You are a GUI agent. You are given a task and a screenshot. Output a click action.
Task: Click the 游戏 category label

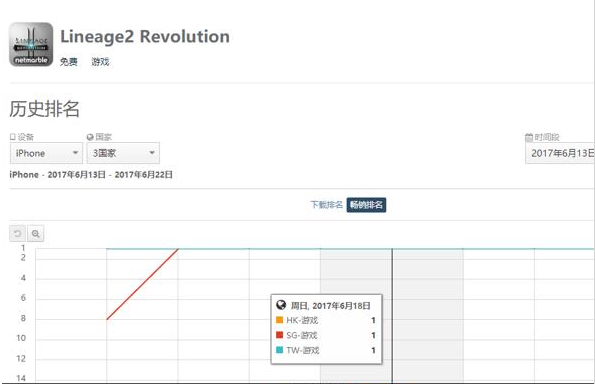click(100, 61)
